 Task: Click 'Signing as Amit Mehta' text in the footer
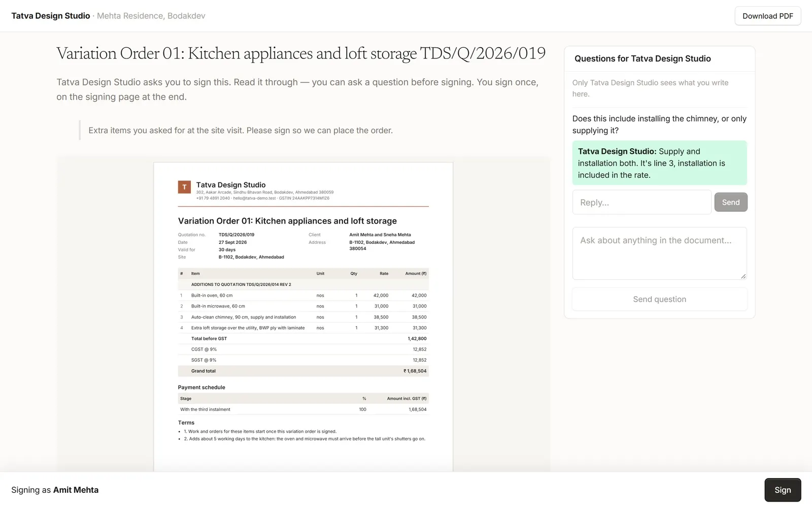coord(55,490)
